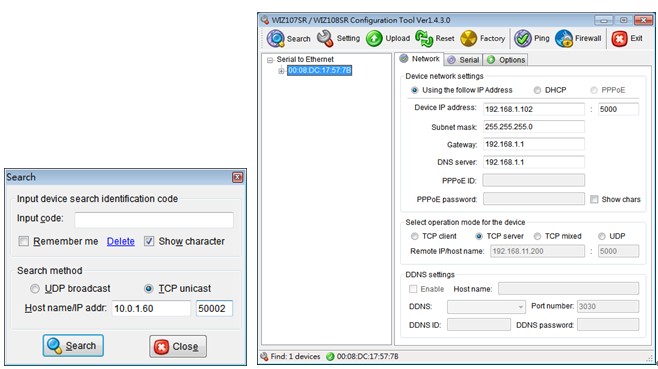Select the DHCP radio button
Screen dimensions: 658x369
[537, 90]
